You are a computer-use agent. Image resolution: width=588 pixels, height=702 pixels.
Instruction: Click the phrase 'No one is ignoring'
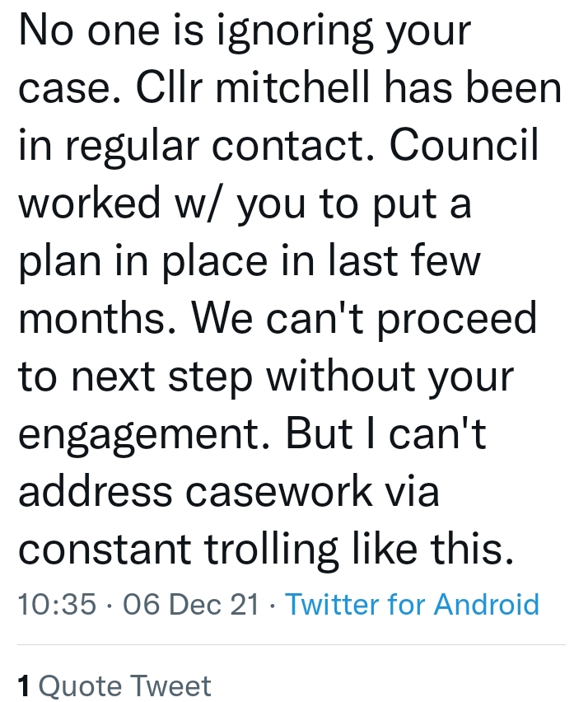(196, 31)
